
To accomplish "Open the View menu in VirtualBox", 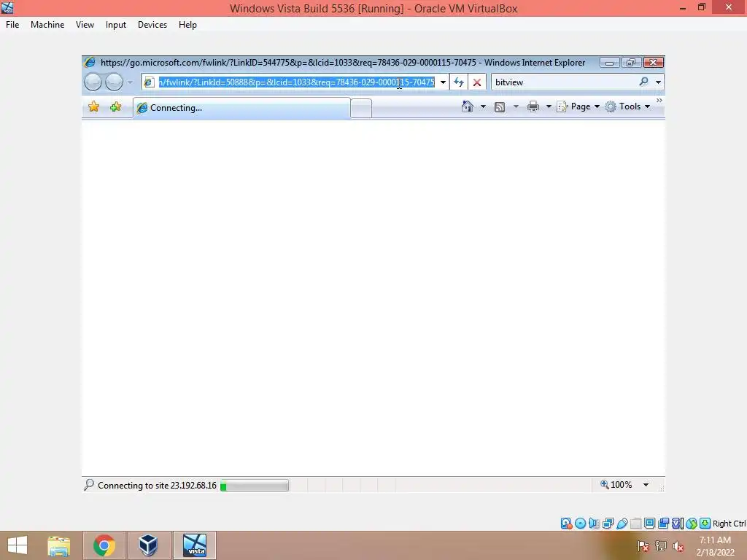I will 85,25.
